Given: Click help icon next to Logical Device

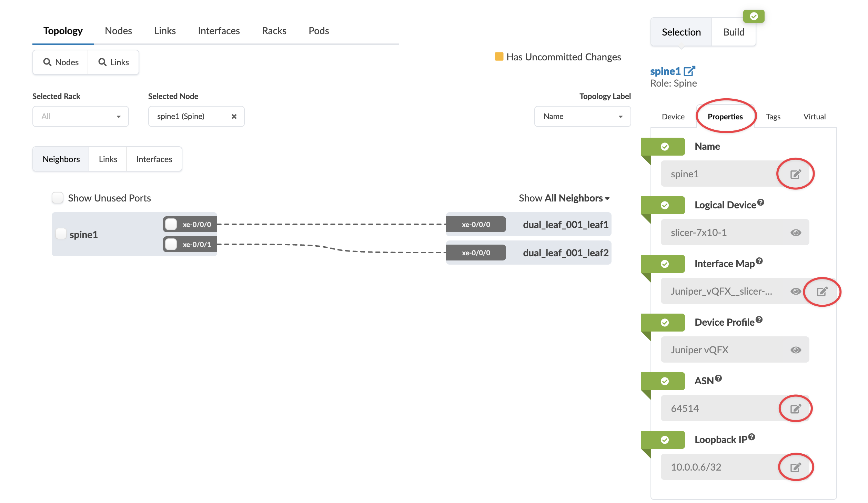Looking at the screenshot, I should 761,203.
